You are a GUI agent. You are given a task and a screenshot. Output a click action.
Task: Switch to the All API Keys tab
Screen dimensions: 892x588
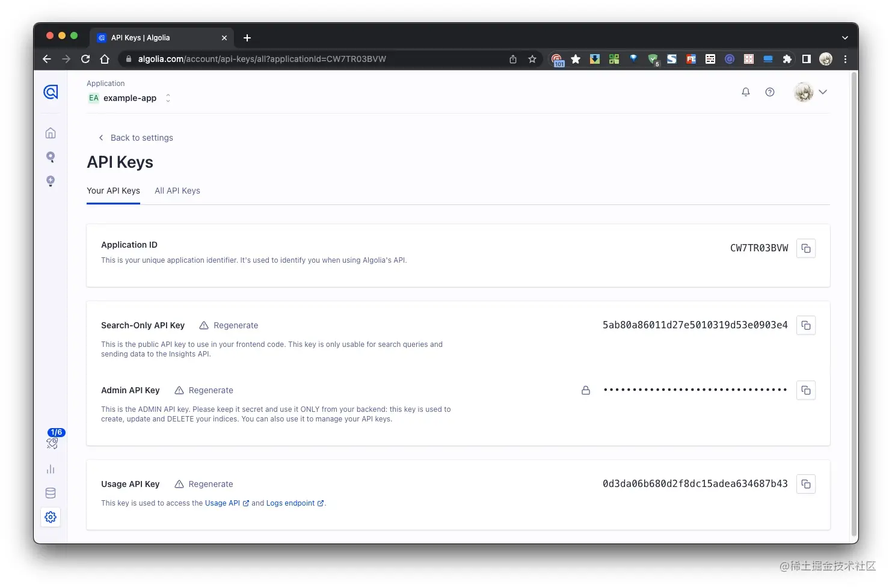[x=177, y=191]
